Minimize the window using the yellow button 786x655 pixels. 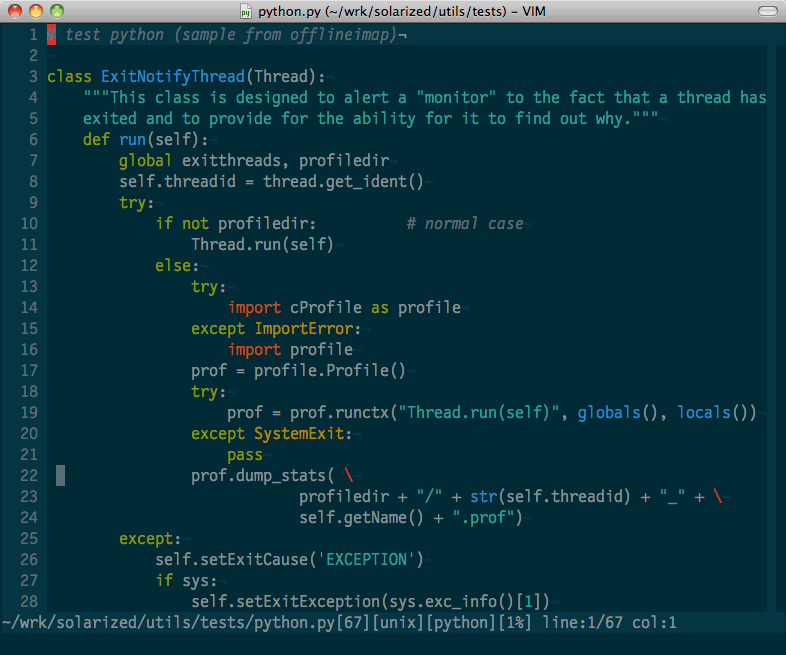pyautogui.click(x=36, y=11)
